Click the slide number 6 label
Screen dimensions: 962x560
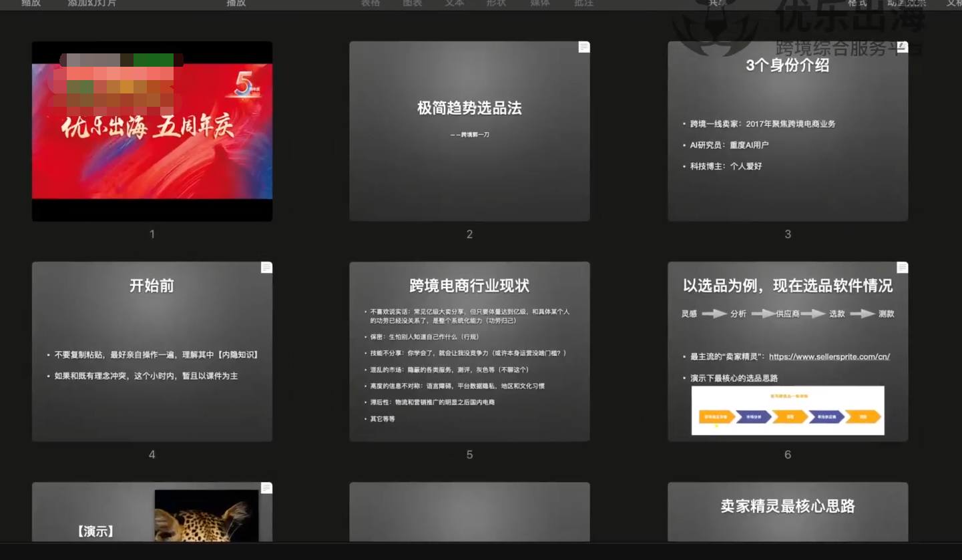pyautogui.click(x=788, y=455)
